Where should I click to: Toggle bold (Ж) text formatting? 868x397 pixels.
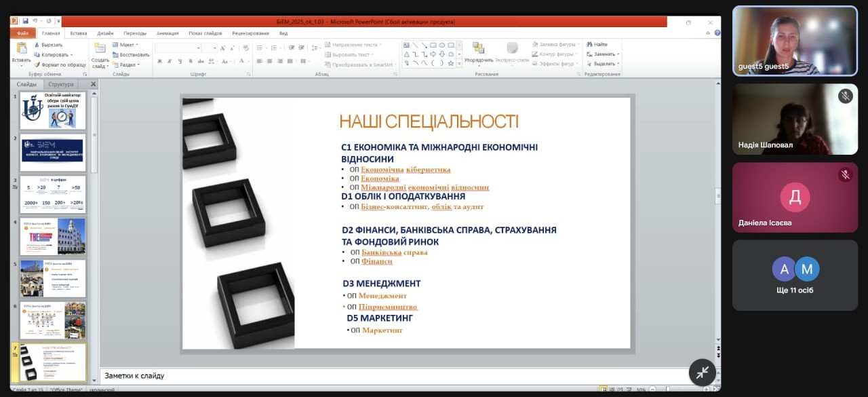pyautogui.click(x=159, y=61)
